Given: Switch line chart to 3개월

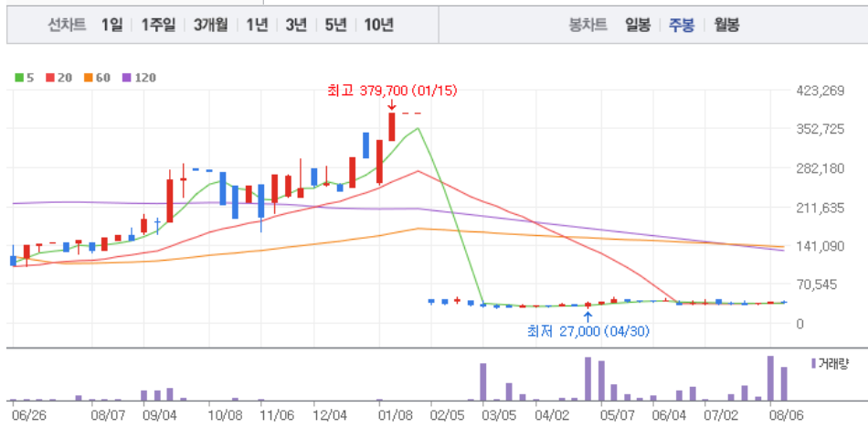Looking at the screenshot, I should click(210, 25).
